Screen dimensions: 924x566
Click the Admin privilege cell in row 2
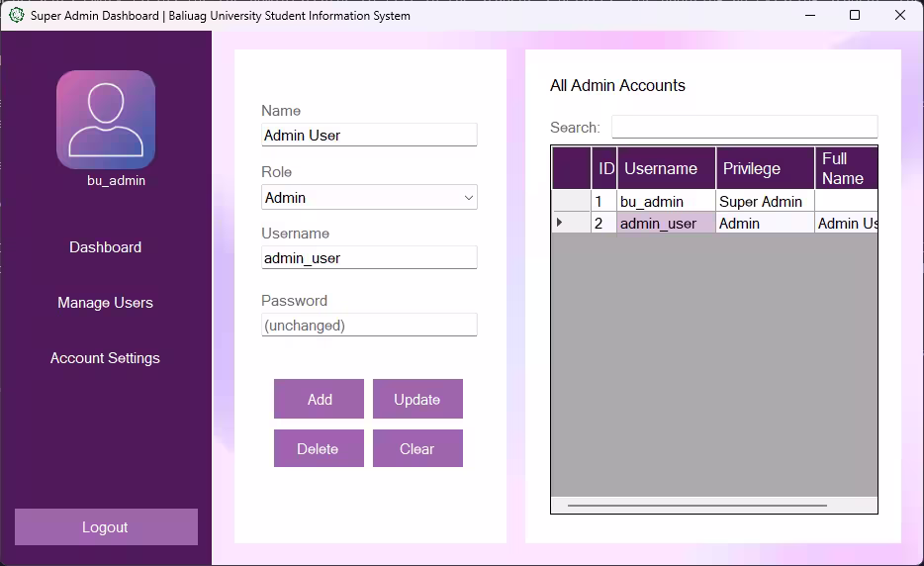(x=766, y=223)
